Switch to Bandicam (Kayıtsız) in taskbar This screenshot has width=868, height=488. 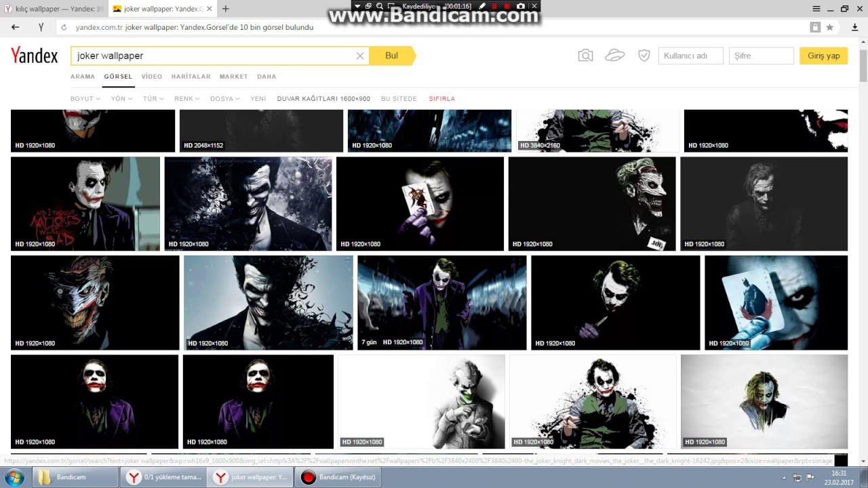(x=337, y=477)
